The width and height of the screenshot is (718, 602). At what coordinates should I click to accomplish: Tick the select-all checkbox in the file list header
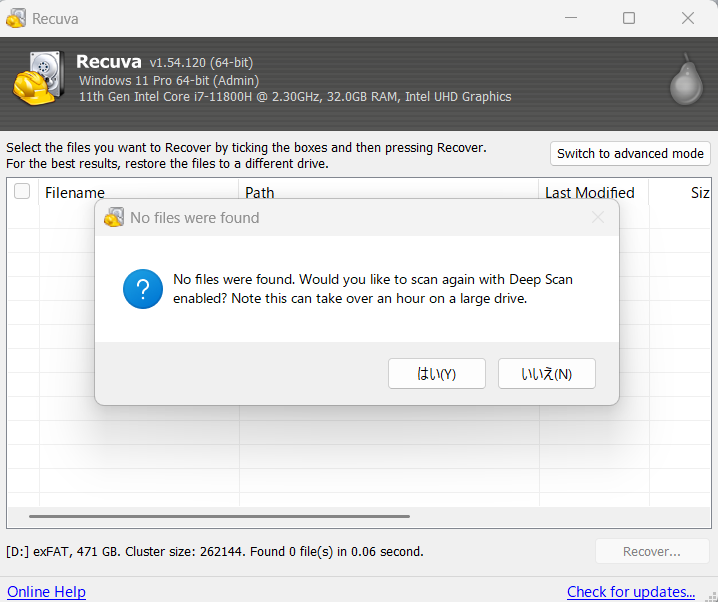tap(22, 192)
